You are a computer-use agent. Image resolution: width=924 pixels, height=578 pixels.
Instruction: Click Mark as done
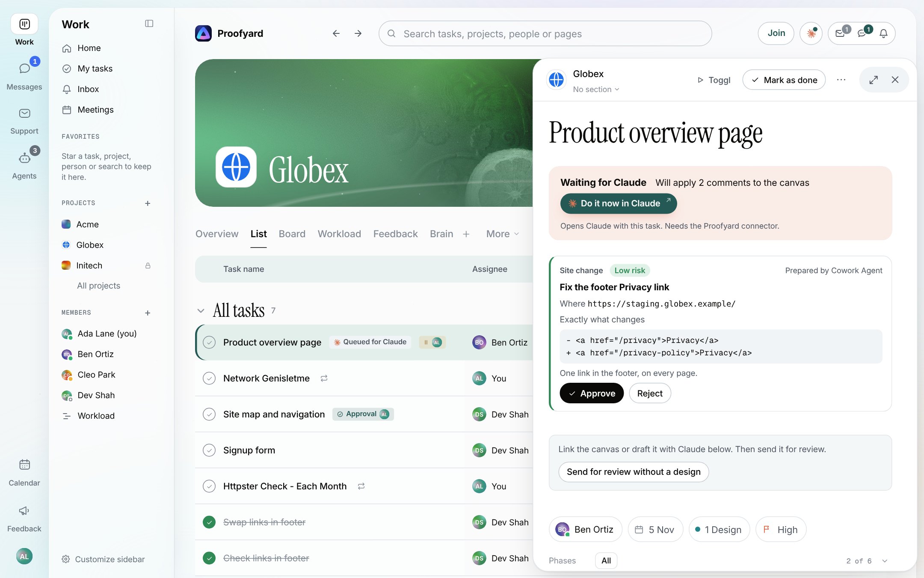pyautogui.click(x=784, y=80)
